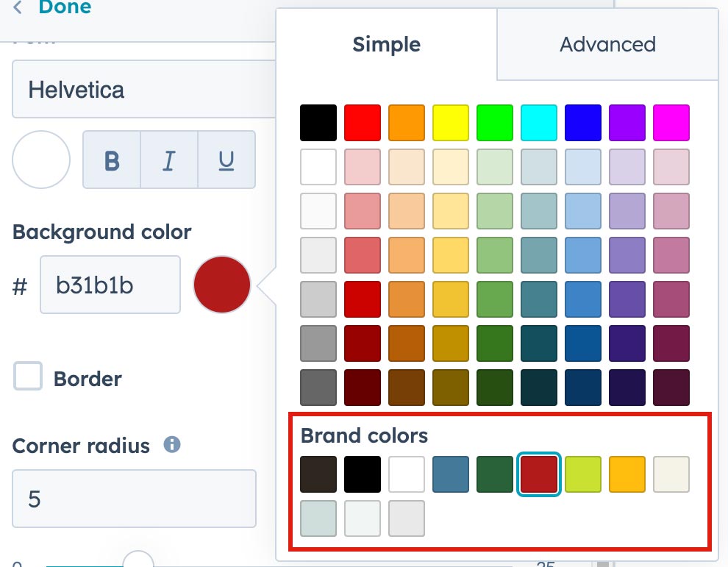Select the steel blue brand color
Viewport: 728px width, 567px height.
click(451, 474)
